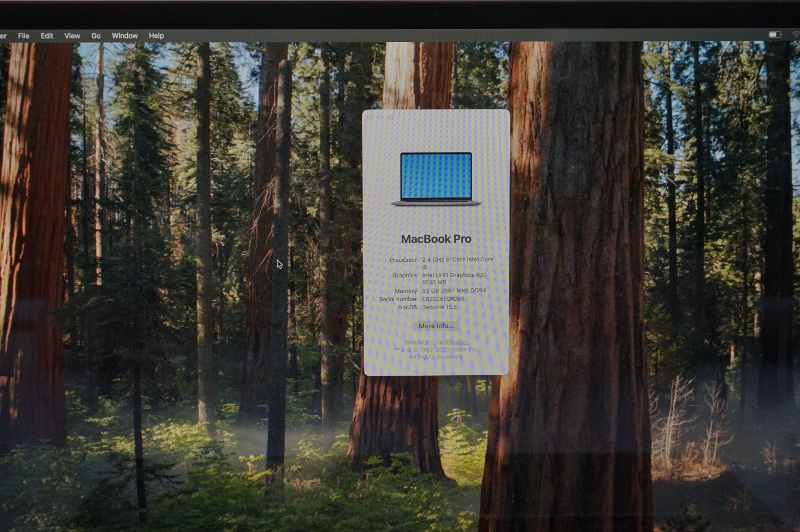
Task: Select the 32 GB 2667 MHz DDR4 value
Action: [454, 291]
